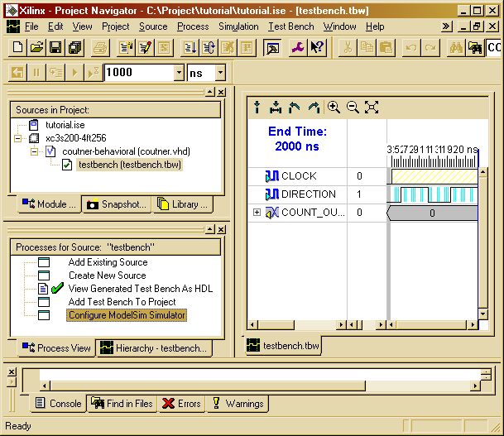Select View Generated Test Bench As HDL
Image resolution: width=504 pixels, height=436 pixels.
click(141, 289)
